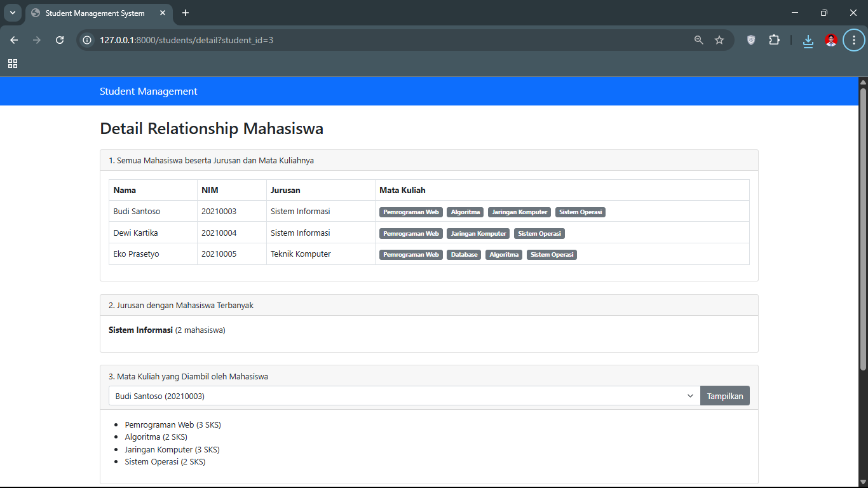Open the zoom magnifier icon in address bar

tap(699, 40)
